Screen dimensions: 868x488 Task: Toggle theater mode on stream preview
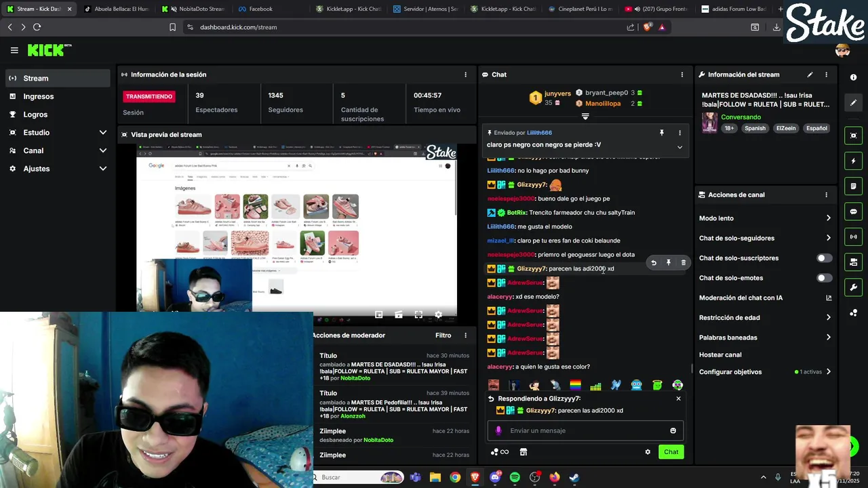(x=399, y=314)
